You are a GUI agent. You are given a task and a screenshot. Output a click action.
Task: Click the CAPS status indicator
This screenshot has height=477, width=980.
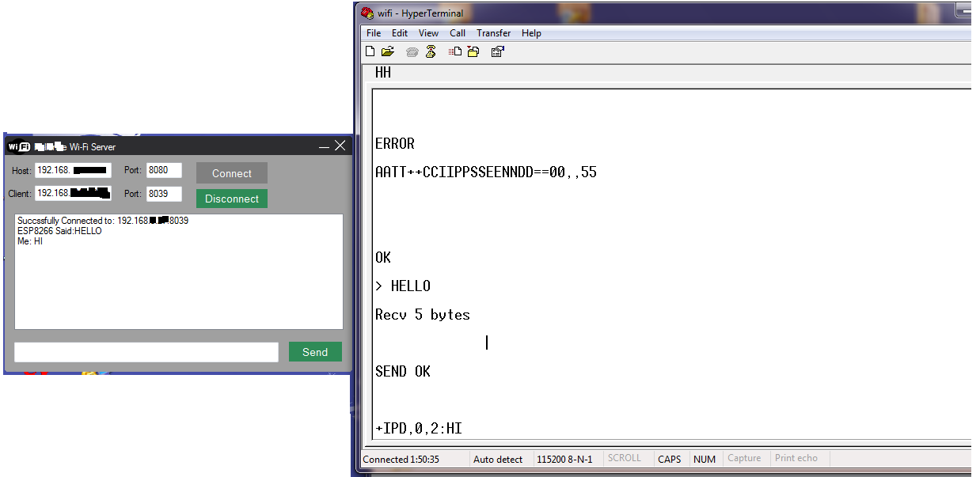click(670, 459)
